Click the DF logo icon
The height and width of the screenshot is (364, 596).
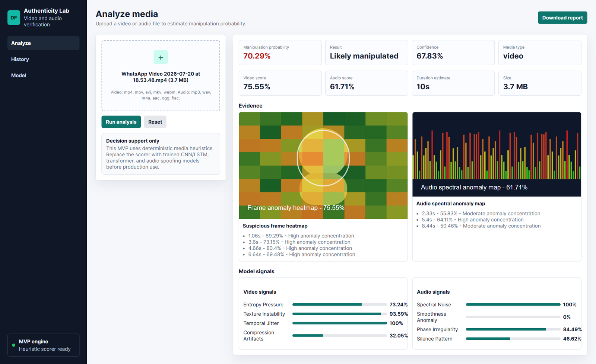pyautogui.click(x=14, y=17)
